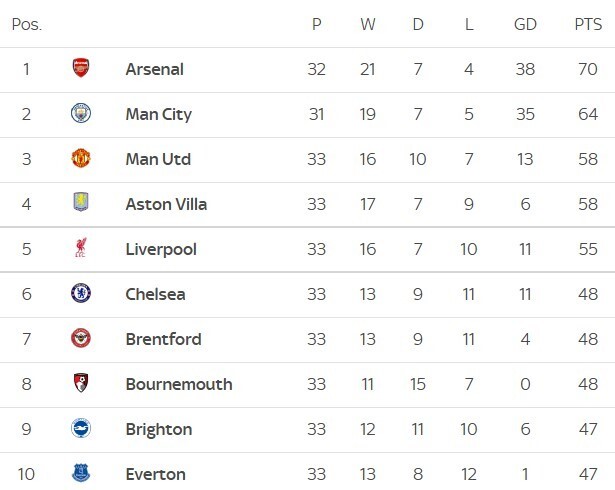Select the Brighton club crest

81,429
